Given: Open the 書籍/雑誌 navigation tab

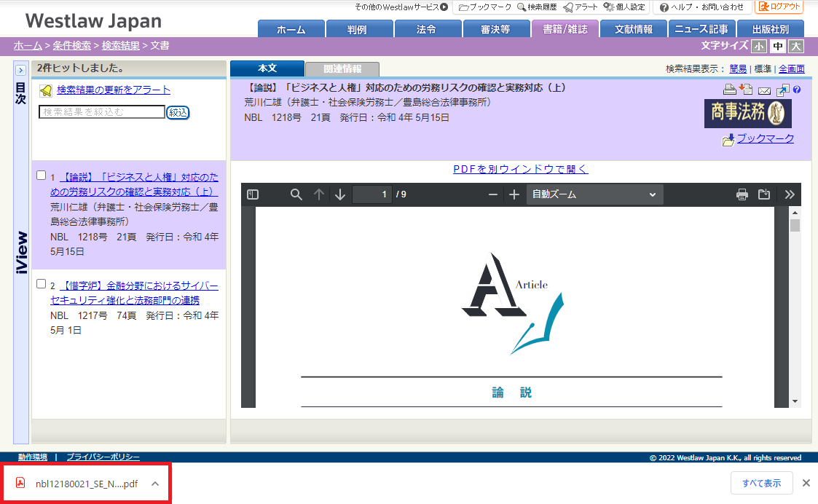Looking at the screenshot, I should (565, 29).
